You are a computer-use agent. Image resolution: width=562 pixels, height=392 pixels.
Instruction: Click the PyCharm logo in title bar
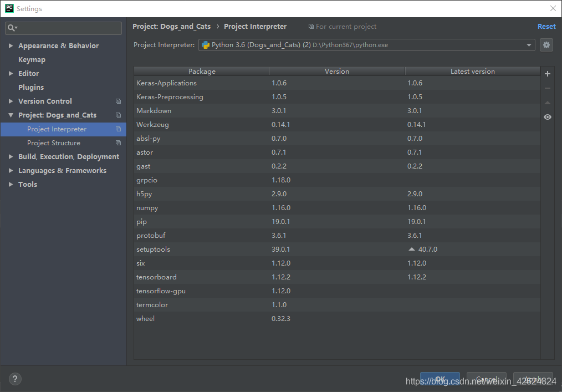[9, 8]
